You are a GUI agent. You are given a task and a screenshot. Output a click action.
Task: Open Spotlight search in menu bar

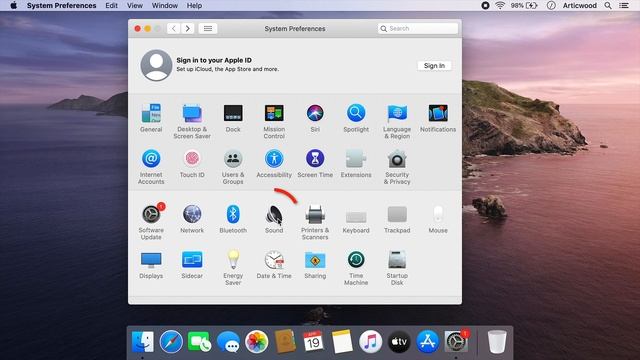pos(608,5)
